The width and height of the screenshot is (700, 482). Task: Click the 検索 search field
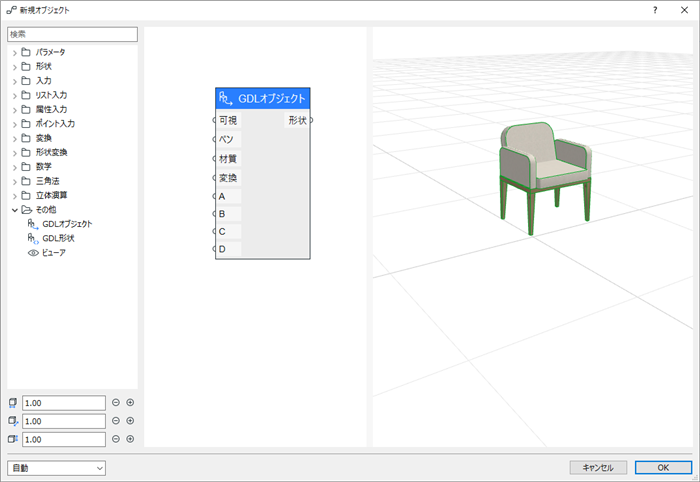coord(72,34)
